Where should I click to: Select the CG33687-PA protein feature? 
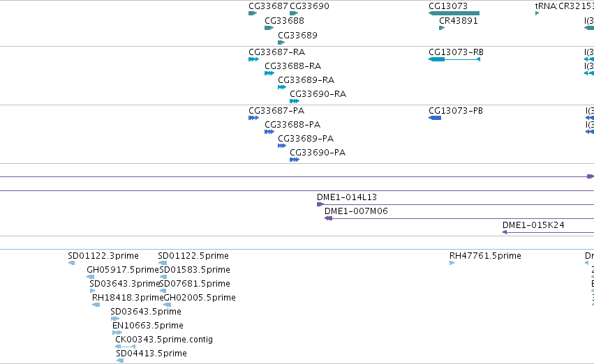tap(254, 118)
